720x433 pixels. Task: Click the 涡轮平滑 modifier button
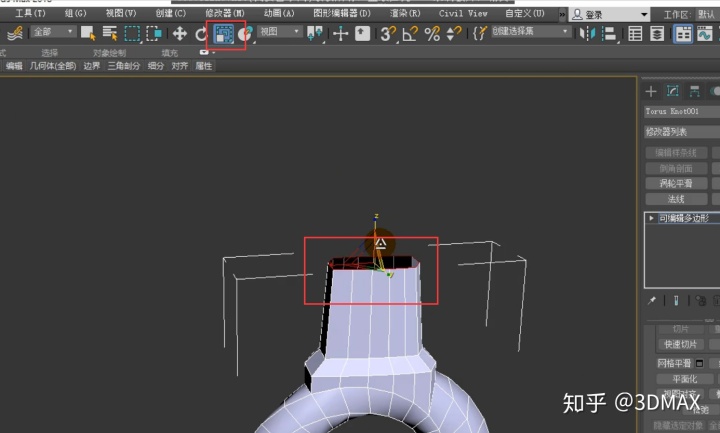[676, 184]
